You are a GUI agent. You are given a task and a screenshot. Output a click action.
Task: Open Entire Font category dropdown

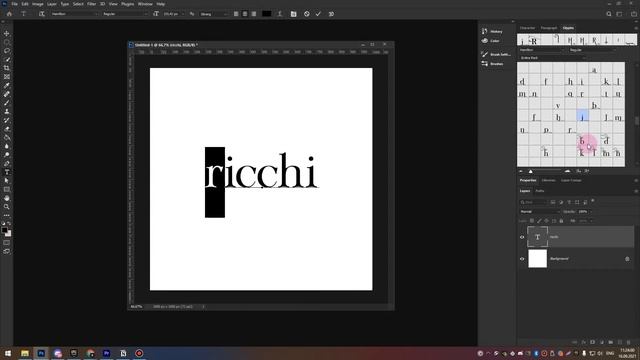pyautogui.click(x=553, y=58)
